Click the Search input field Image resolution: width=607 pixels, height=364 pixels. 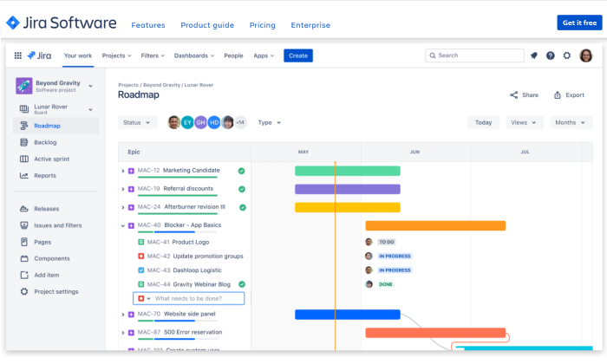point(474,55)
